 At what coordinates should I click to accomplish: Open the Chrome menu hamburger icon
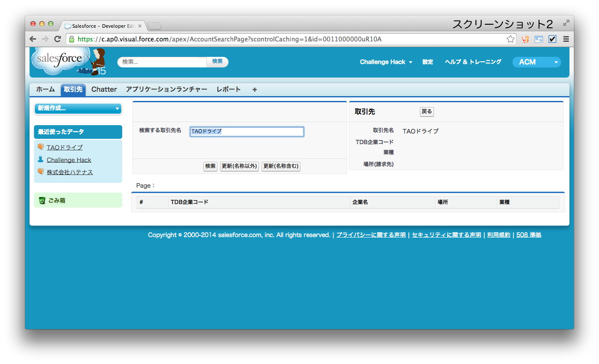pyautogui.click(x=566, y=39)
